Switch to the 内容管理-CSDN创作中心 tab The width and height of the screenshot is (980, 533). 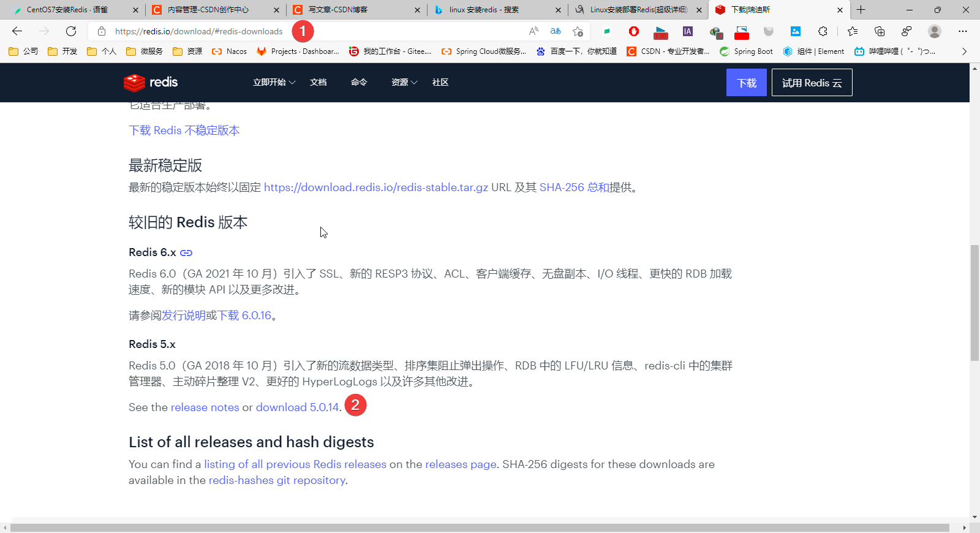pos(215,10)
